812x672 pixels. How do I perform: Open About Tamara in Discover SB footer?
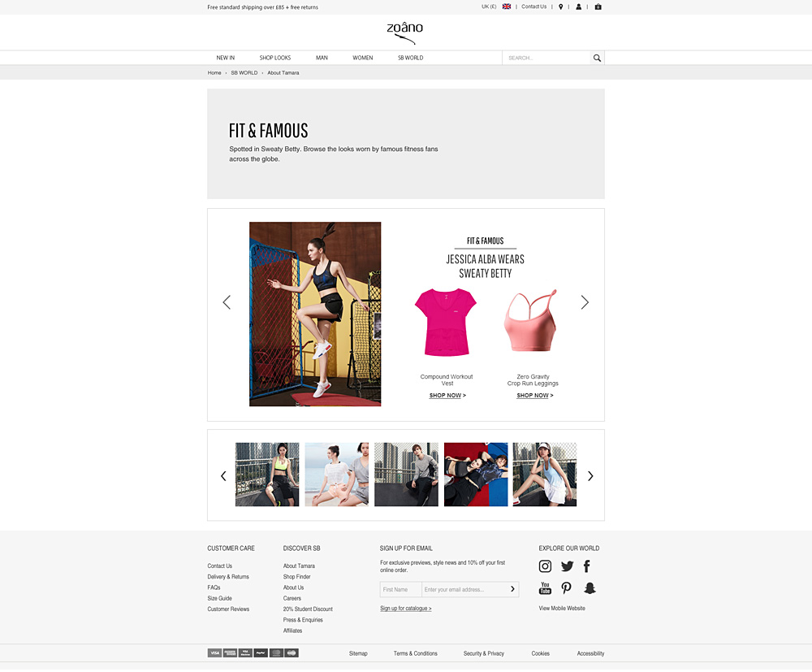(x=299, y=566)
